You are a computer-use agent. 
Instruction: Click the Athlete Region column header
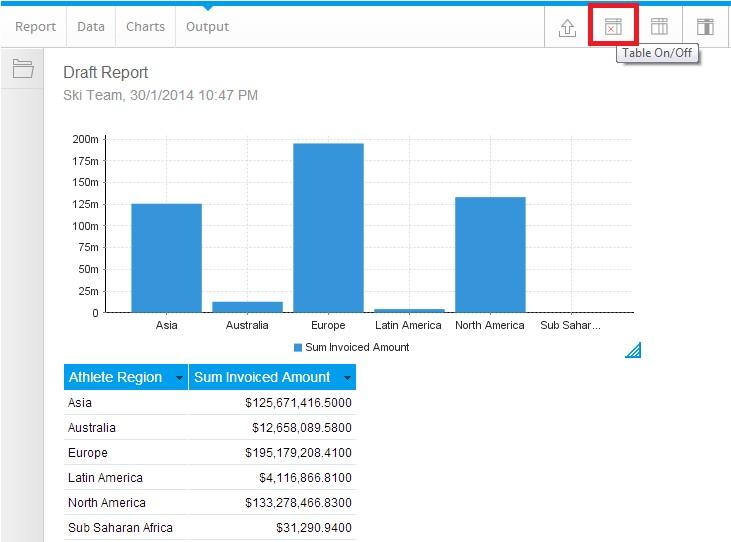point(126,377)
